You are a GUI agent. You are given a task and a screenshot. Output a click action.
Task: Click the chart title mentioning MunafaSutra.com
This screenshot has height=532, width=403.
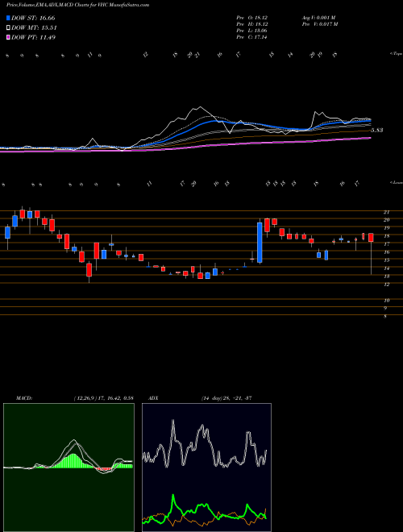click(78, 5)
